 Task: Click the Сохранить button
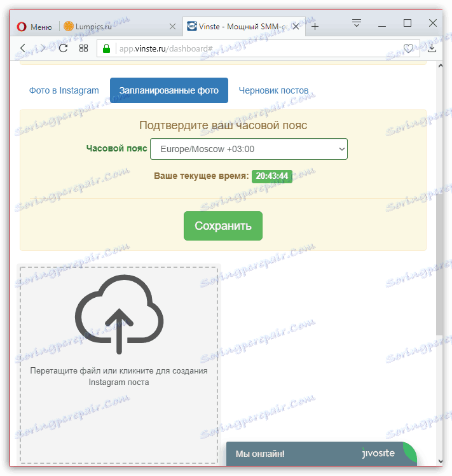tap(223, 226)
